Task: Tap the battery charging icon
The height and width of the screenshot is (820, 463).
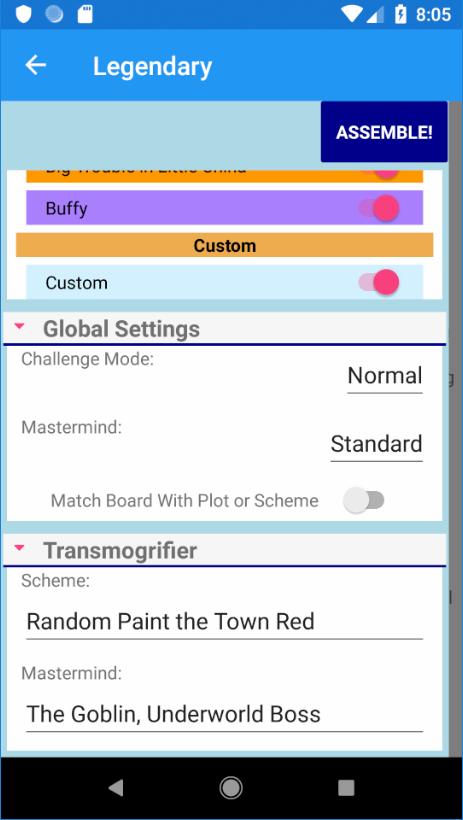Action: (401, 14)
